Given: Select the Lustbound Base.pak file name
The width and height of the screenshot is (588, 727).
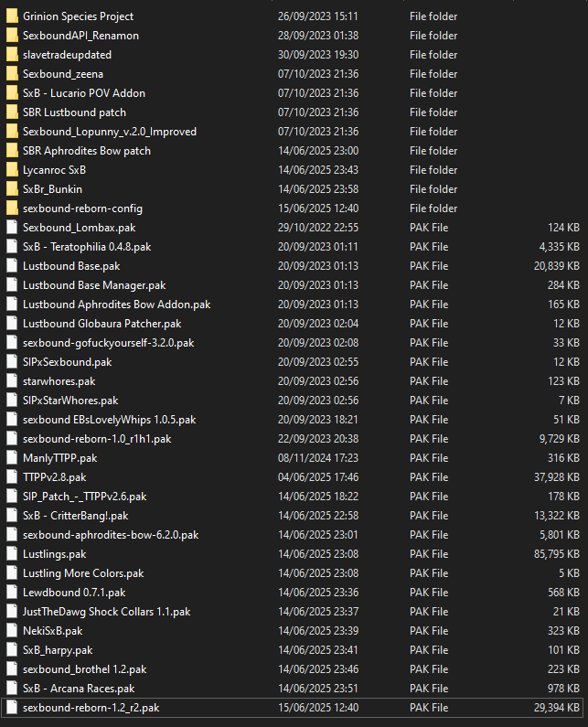Looking at the screenshot, I should (71, 266).
